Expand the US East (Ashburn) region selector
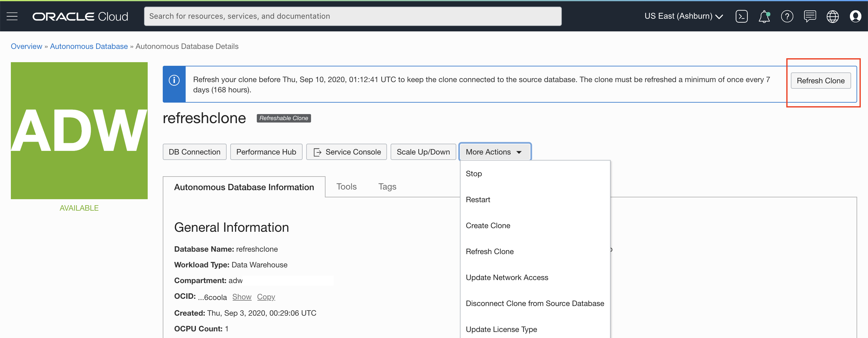Viewport: 868px width, 338px height. [x=683, y=16]
